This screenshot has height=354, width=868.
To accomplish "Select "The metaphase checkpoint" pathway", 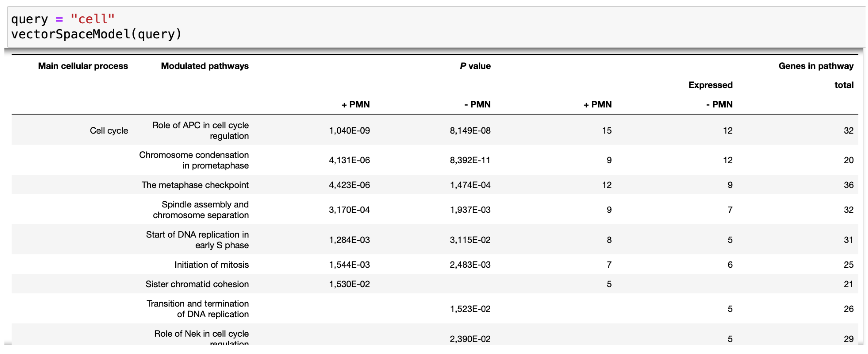I will click(195, 185).
